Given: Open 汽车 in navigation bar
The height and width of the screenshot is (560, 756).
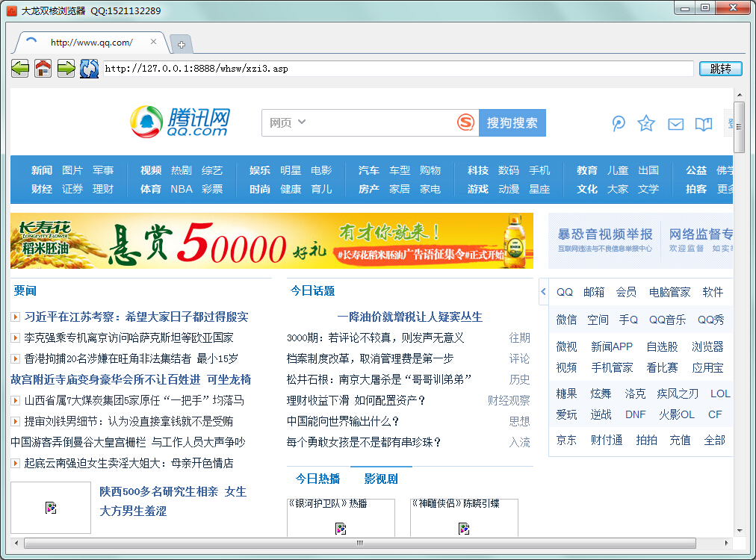Looking at the screenshot, I should click(369, 170).
